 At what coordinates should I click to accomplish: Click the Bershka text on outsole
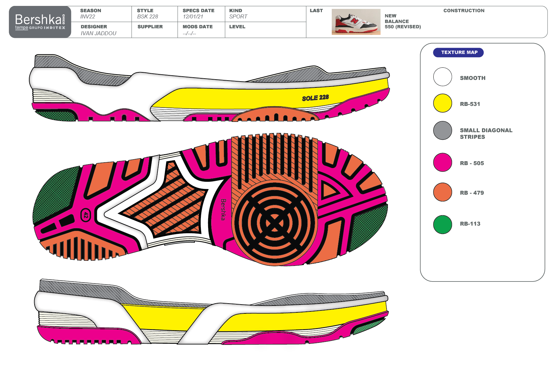(x=223, y=209)
